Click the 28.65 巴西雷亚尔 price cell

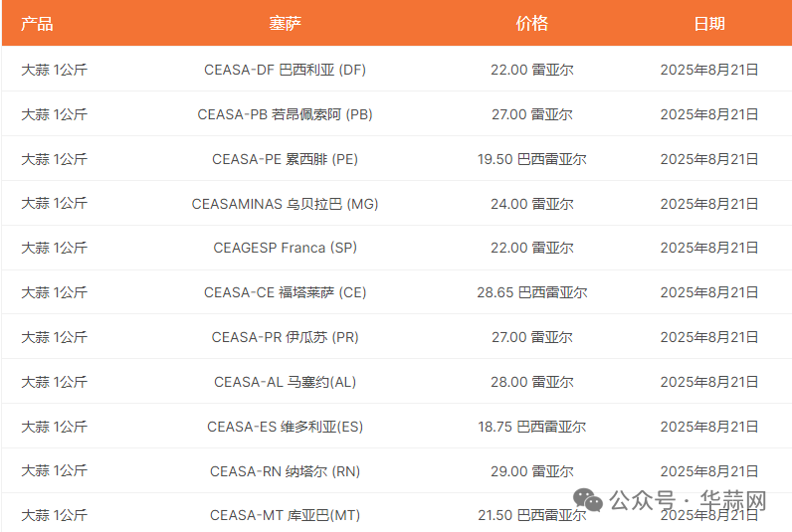(x=531, y=292)
